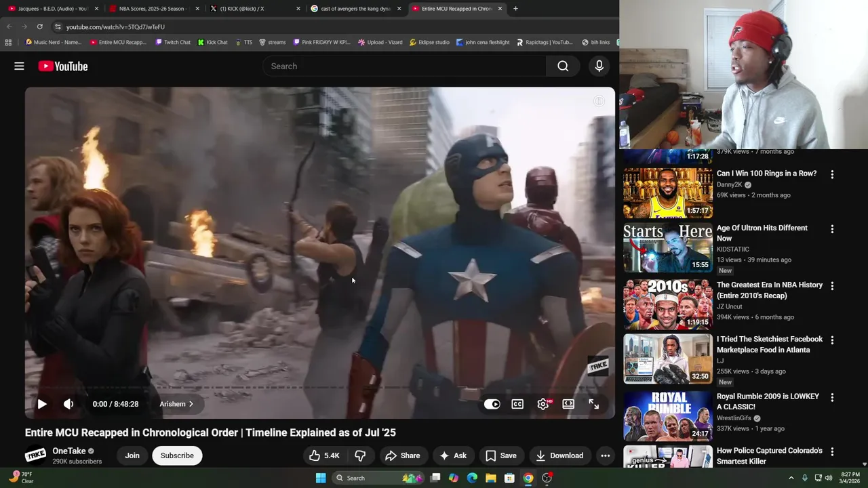The width and height of the screenshot is (868, 488).
Task: Switch to cast of avengers Google tab
Action: [355, 9]
